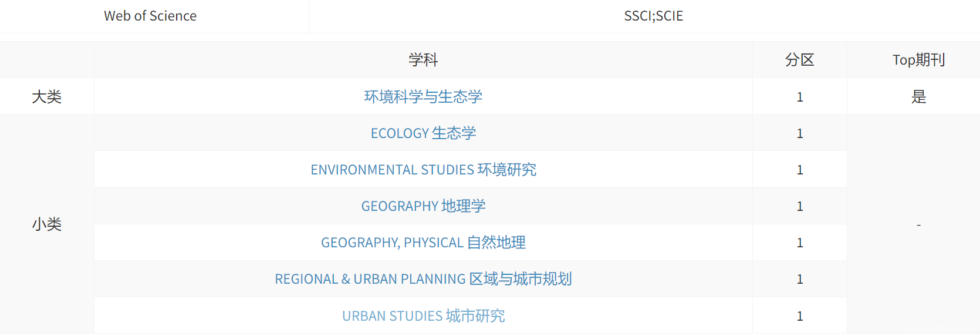Viewport: 980px width, 336px height.
Task: Click the 学科 column header
Action: pyautogui.click(x=423, y=60)
